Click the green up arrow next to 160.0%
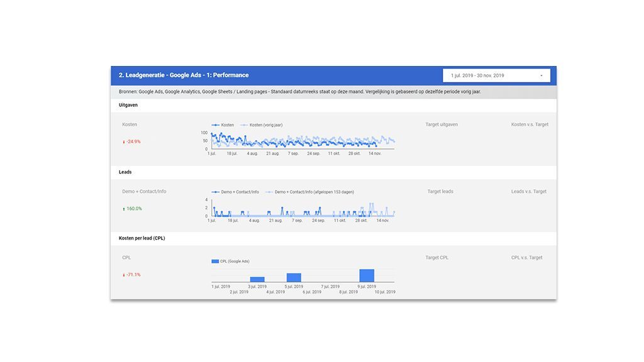Screen dimensions: 644x362 124,209
